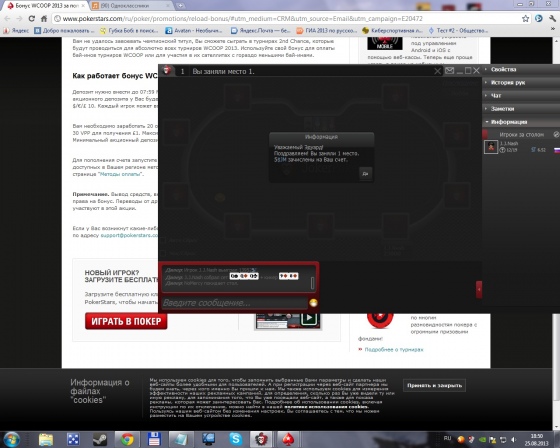Open the Windows Start menu
The height and width of the screenshot is (448, 560).
(x=11, y=439)
